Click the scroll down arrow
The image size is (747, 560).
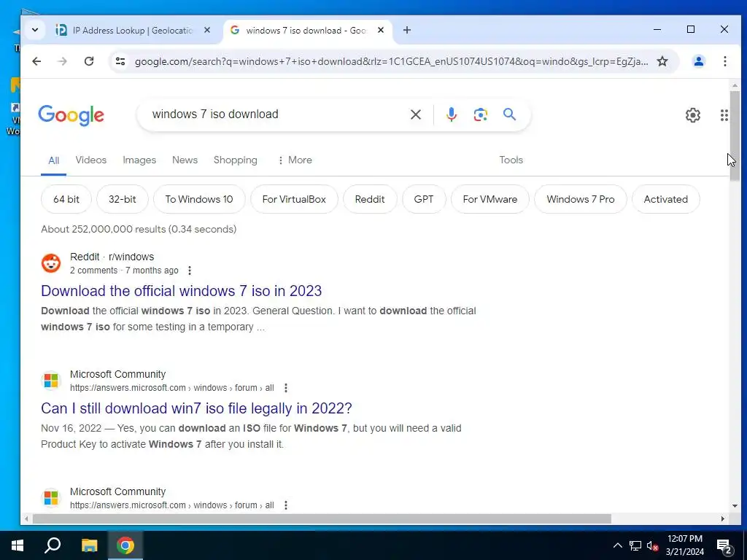(735, 506)
